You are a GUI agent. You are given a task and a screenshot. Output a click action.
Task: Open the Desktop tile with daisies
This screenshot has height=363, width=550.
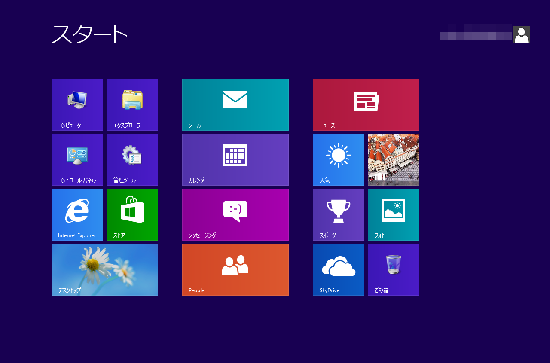pos(105,270)
